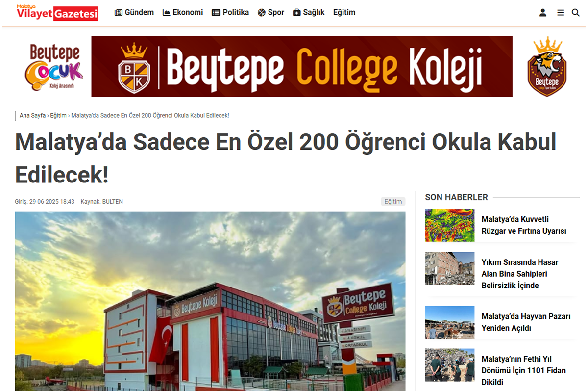This screenshot has height=391, width=588.
Task: Open Eğitim in the top navigation
Action: pos(344,13)
